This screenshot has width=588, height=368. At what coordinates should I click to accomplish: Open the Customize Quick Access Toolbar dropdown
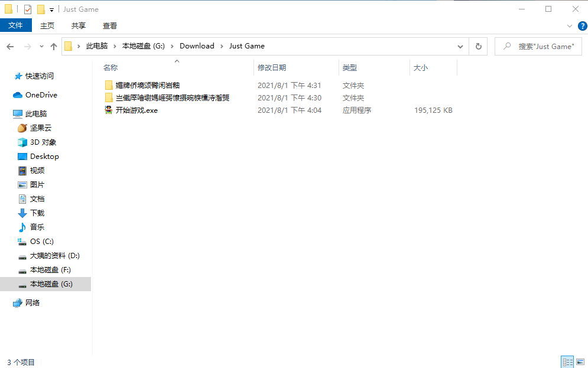click(52, 9)
